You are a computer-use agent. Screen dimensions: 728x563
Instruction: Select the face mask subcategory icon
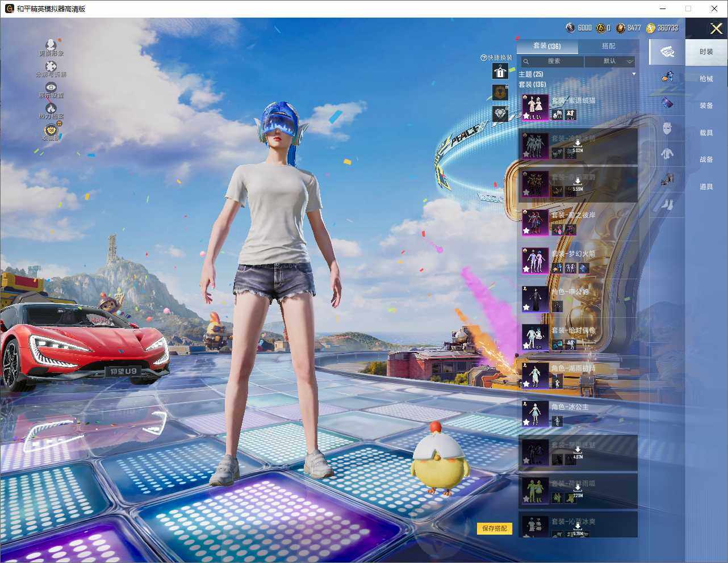pyautogui.click(x=667, y=128)
